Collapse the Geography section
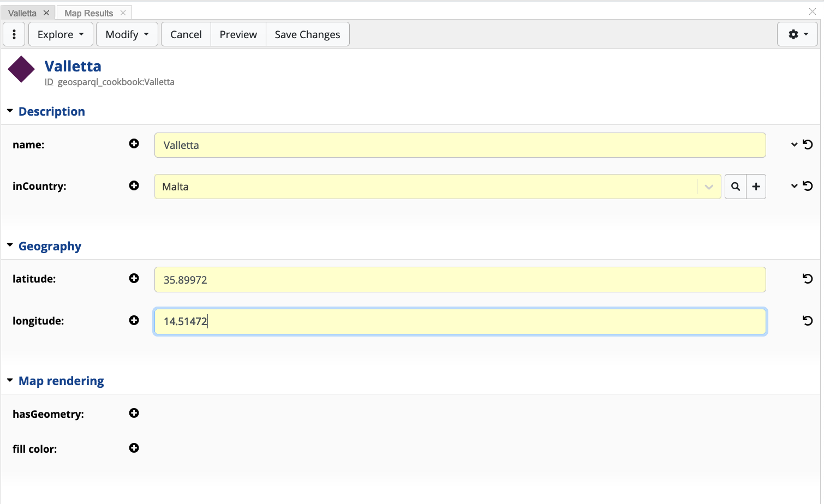The width and height of the screenshot is (824, 504). point(10,245)
